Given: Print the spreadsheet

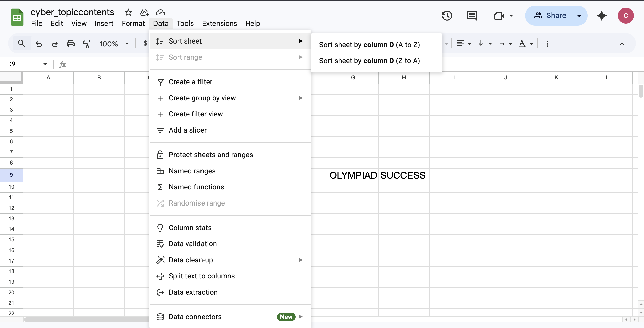Looking at the screenshot, I should pyautogui.click(x=71, y=43).
